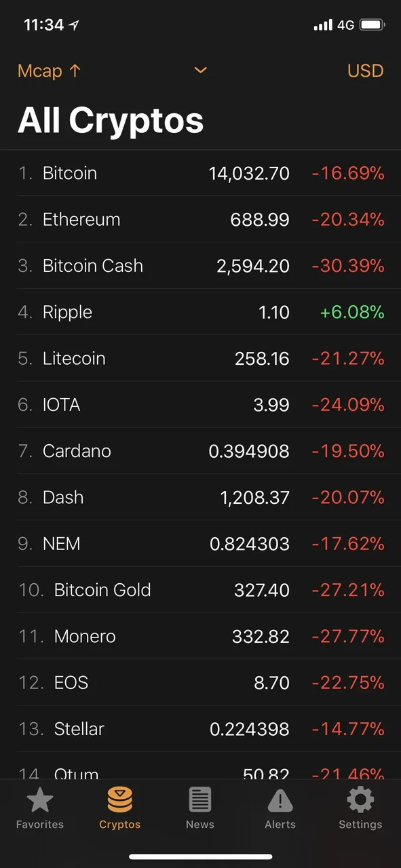Image resolution: width=401 pixels, height=868 pixels.
Task: Expand the chevron dropdown at top
Action: 200,70
